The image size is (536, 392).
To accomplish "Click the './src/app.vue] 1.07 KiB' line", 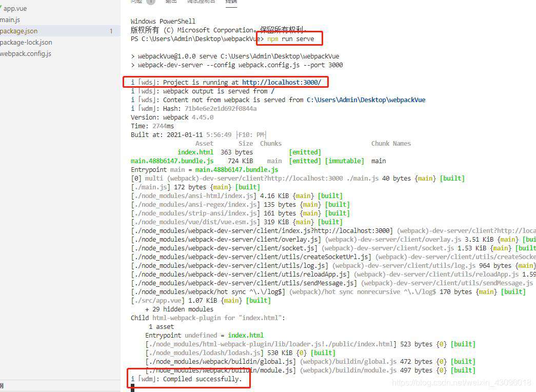I will (x=201, y=300).
